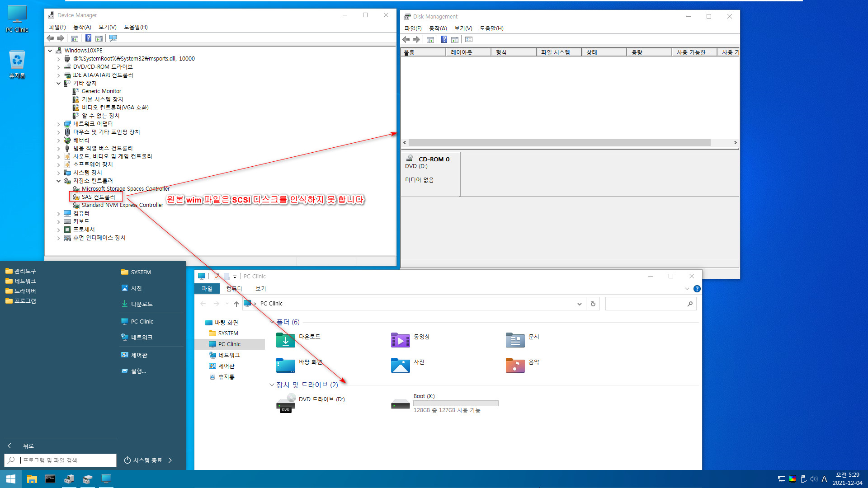Collapse the Windows10XPE root node
This screenshot has height=488, width=868.
(x=50, y=51)
